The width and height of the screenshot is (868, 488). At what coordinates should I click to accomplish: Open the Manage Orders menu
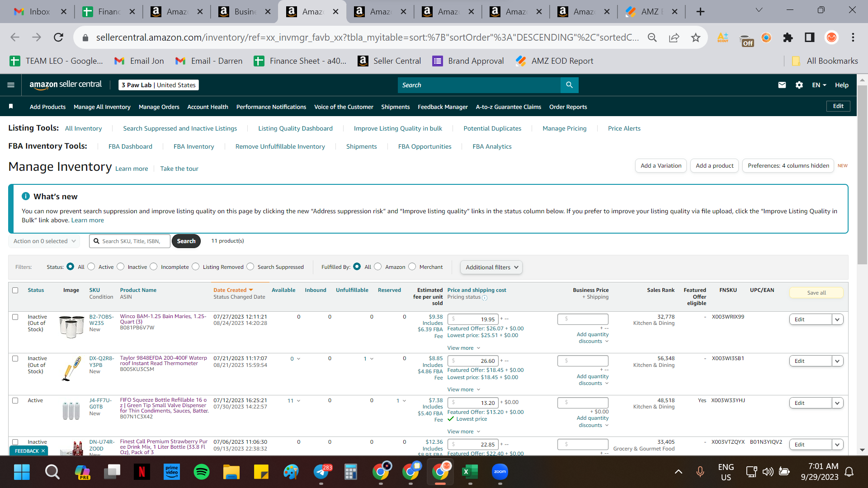(159, 107)
